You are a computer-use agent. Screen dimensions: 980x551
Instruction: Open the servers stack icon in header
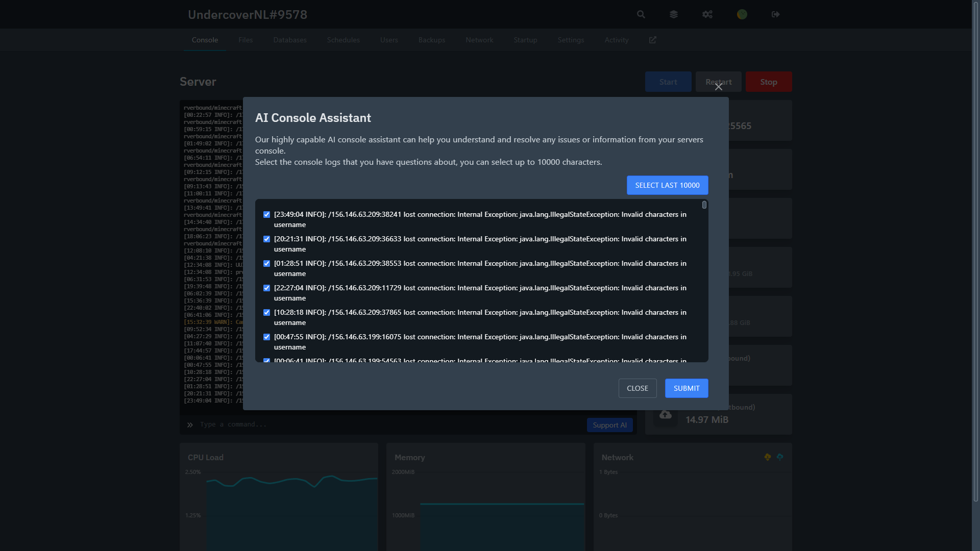(x=674, y=14)
